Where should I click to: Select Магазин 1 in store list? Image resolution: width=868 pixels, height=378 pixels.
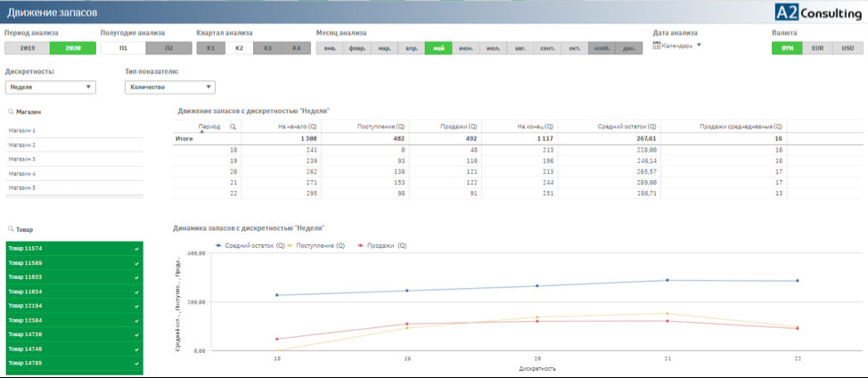(x=74, y=131)
